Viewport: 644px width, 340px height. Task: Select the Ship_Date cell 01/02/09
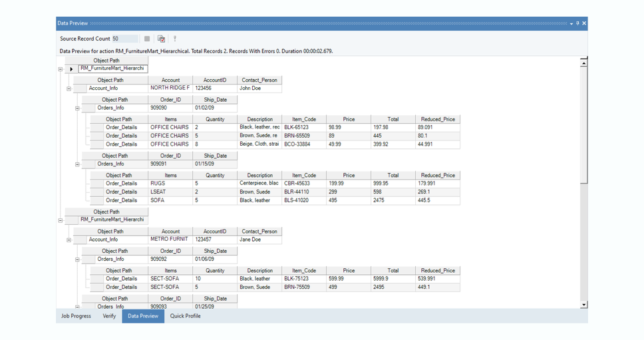(215, 108)
